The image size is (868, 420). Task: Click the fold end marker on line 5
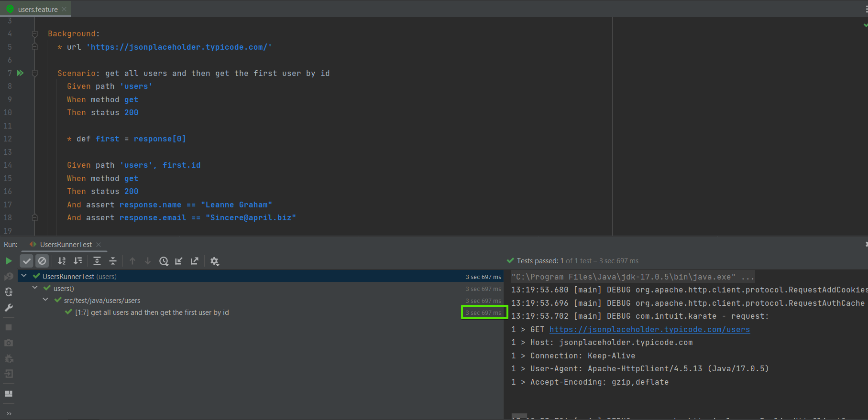tap(35, 47)
